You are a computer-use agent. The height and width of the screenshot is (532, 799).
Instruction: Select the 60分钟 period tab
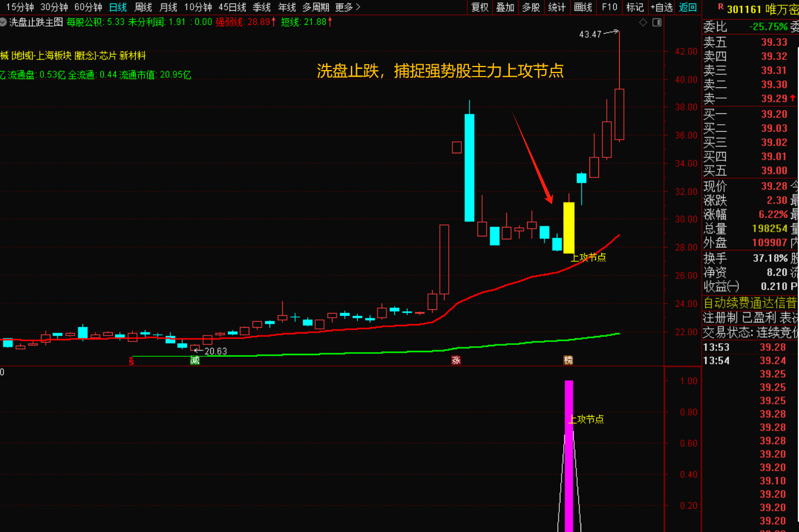[88, 7]
